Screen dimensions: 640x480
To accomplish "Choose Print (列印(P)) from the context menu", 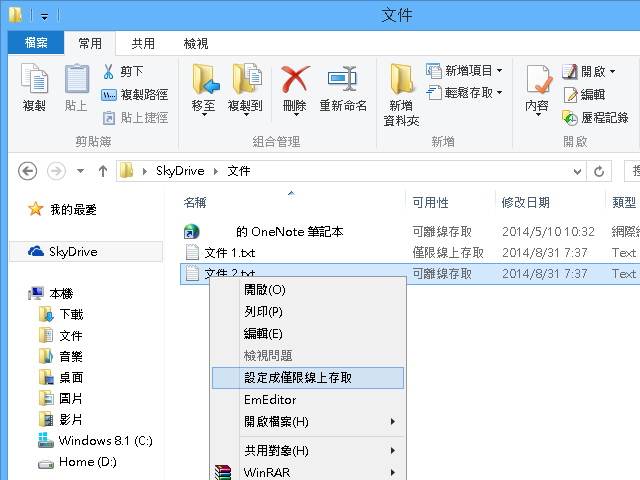I will tap(308, 312).
